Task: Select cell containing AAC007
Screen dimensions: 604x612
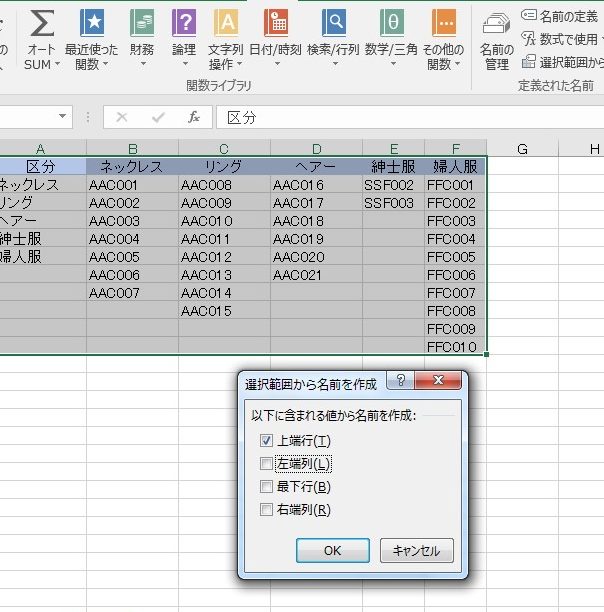Action: point(132,293)
